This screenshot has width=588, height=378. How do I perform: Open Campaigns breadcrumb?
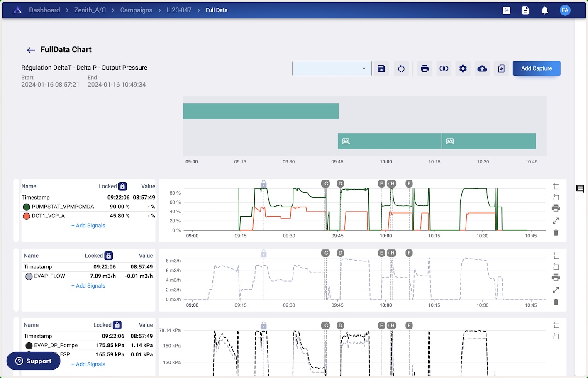[x=136, y=10]
